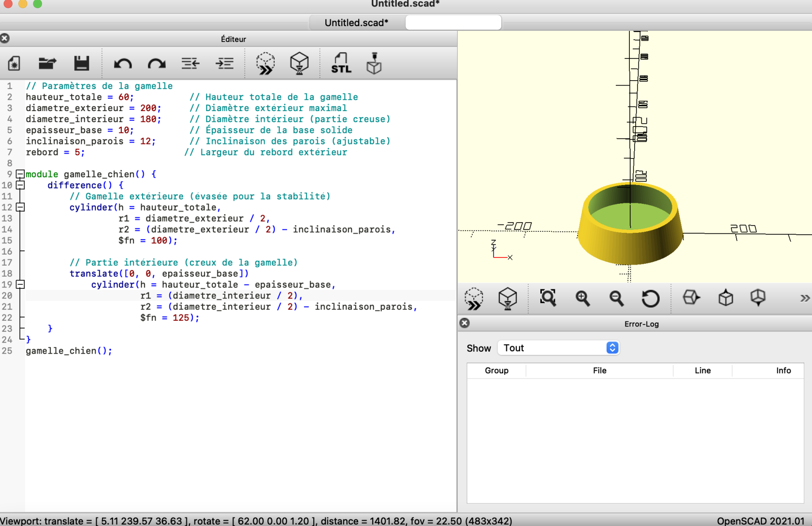Screen dimensions: 812x526
Task: Click the rebord = 5 line
Action: (x=55, y=153)
